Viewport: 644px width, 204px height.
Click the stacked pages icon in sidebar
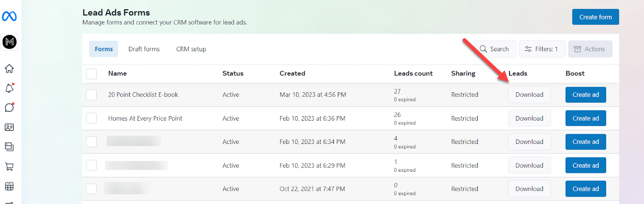pyautogui.click(x=9, y=147)
